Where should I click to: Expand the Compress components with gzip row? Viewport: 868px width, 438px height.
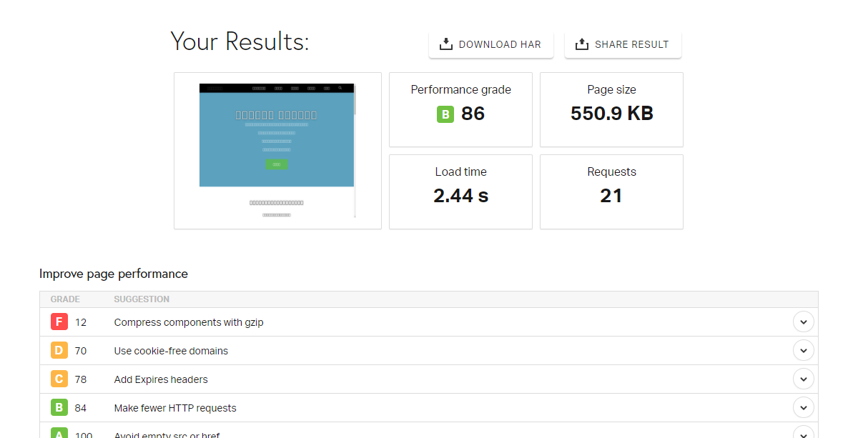[x=803, y=322]
